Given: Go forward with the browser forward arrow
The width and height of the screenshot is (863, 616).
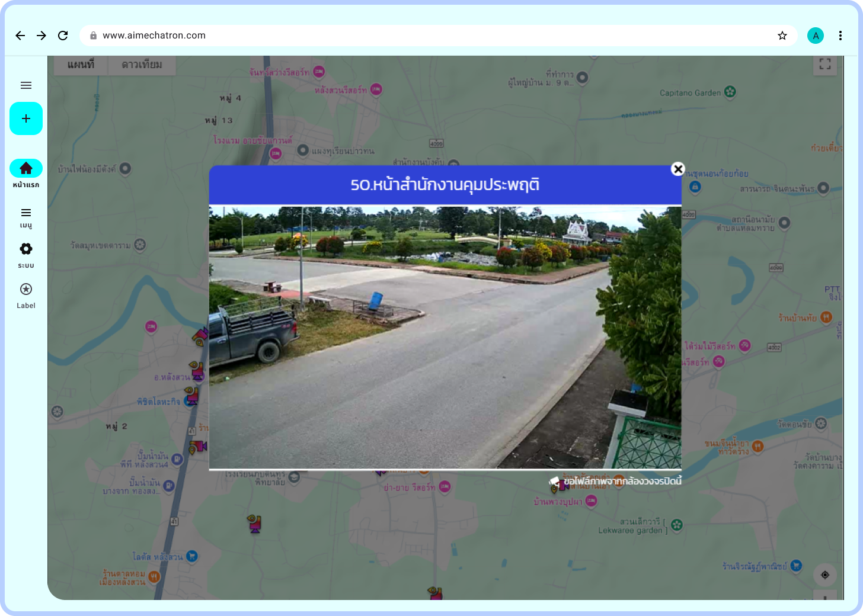Looking at the screenshot, I should [41, 36].
